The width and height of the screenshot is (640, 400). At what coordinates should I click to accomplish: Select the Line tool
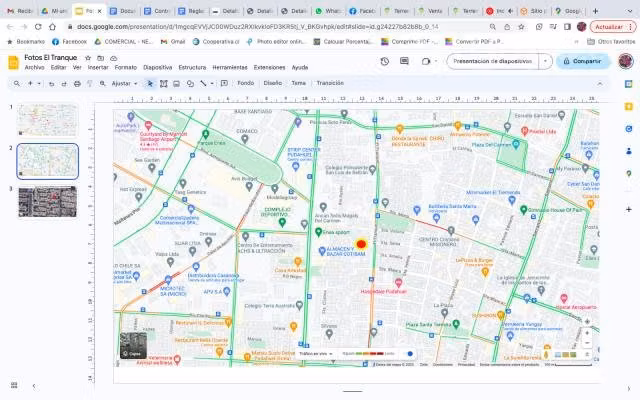pos(203,83)
